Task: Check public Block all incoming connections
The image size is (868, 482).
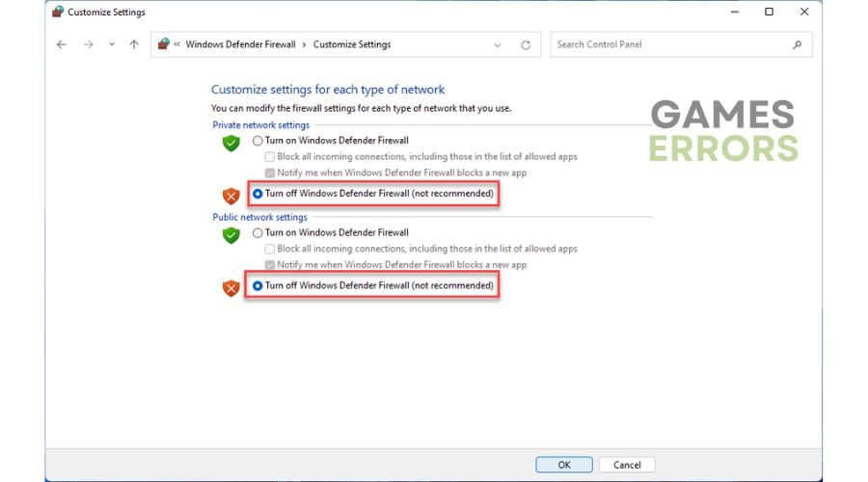Action: pos(421,249)
